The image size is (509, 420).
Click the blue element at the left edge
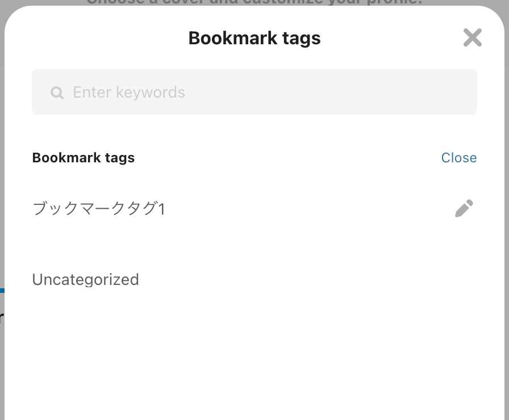pyautogui.click(x=2, y=291)
